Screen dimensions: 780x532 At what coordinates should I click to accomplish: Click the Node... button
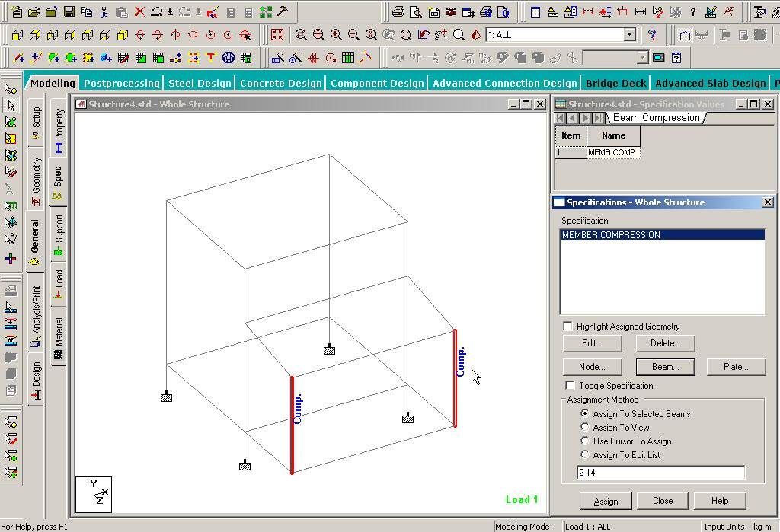tap(592, 367)
